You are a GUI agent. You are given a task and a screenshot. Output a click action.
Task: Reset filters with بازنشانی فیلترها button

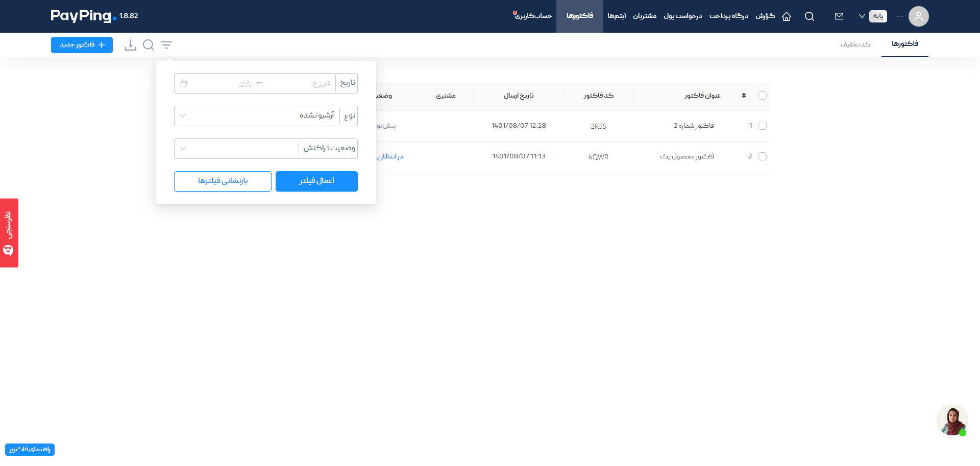[223, 181]
